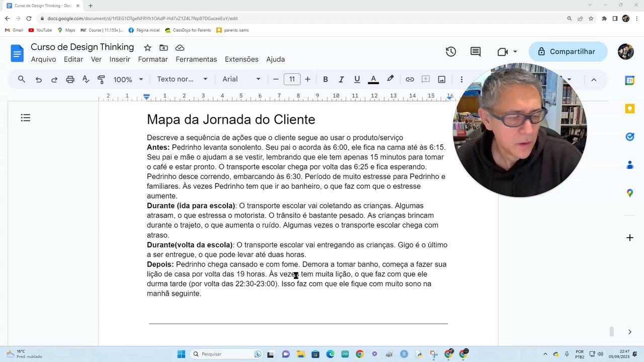Click the font size field
The height and width of the screenshot is (362, 644).
click(292, 79)
